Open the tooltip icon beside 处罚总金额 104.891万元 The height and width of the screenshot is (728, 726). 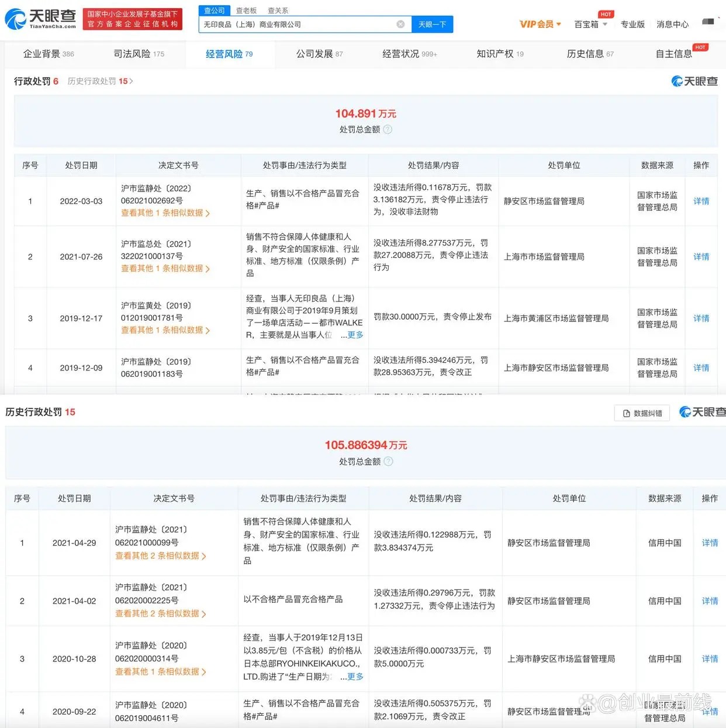(388, 130)
